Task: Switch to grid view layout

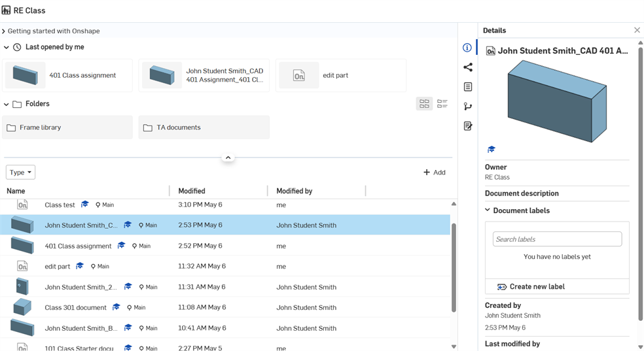Action: click(424, 104)
